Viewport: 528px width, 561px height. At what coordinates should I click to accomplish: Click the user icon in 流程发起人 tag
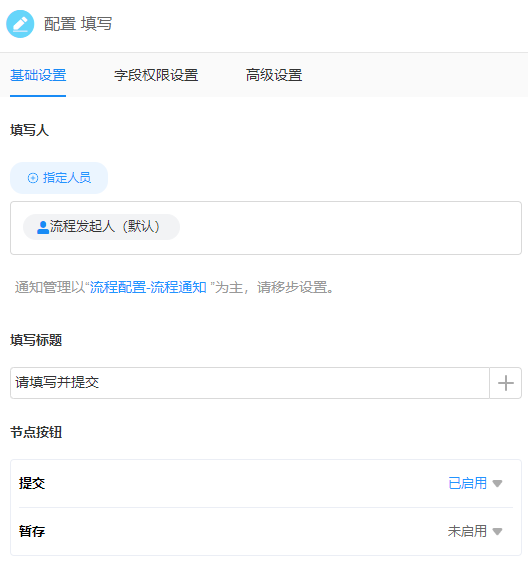click(x=43, y=227)
